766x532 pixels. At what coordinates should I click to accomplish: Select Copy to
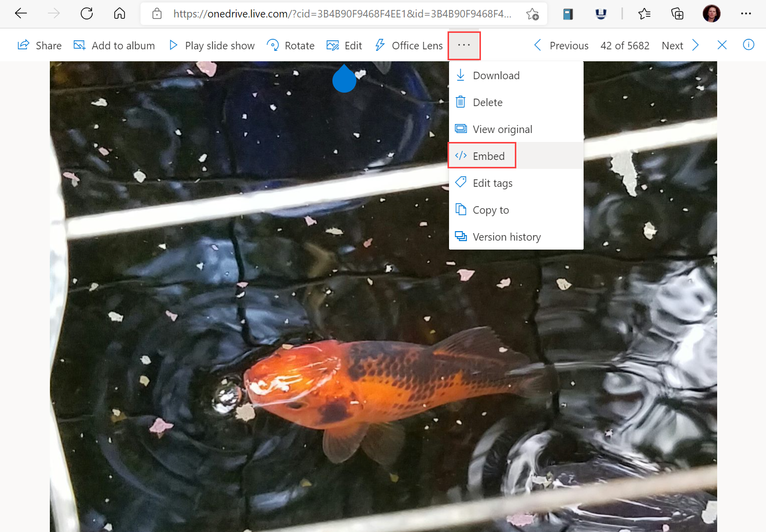pos(516,210)
